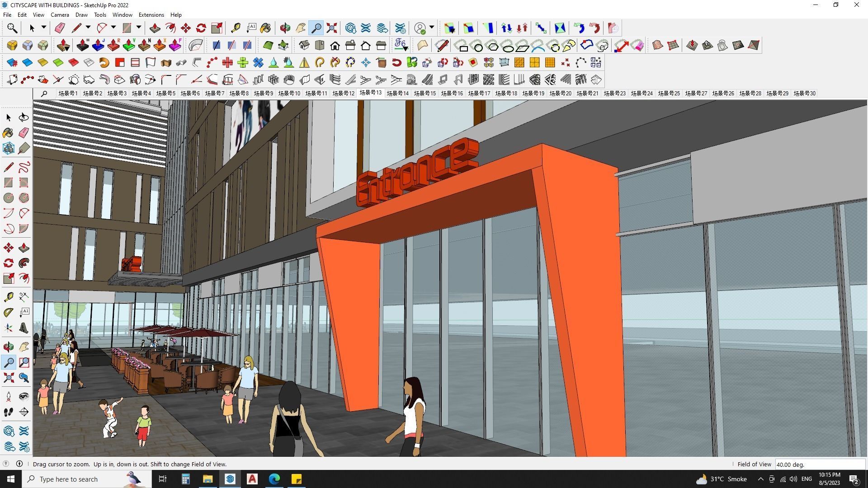Activate the Paint Bucket in top toolbar
The height and width of the screenshot is (488, 868).
click(x=265, y=28)
